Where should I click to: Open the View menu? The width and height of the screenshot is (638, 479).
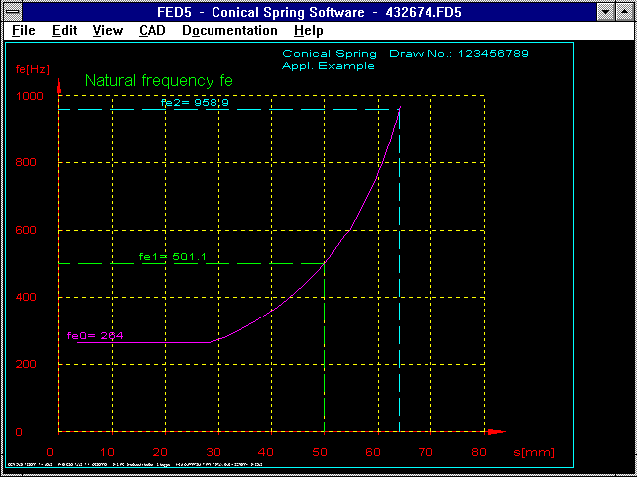click(x=107, y=30)
